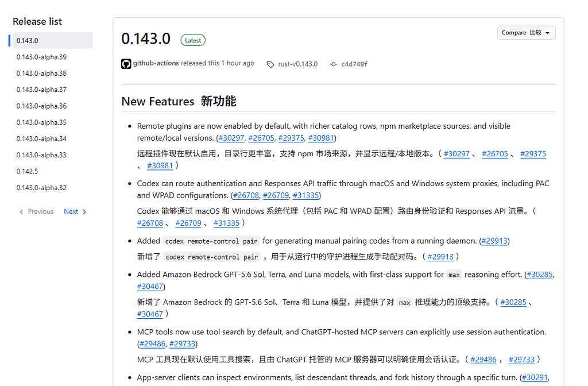Open #29733 in English MCP tools item
The width and height of the screenshot is (588, 386).
point(182,344)
